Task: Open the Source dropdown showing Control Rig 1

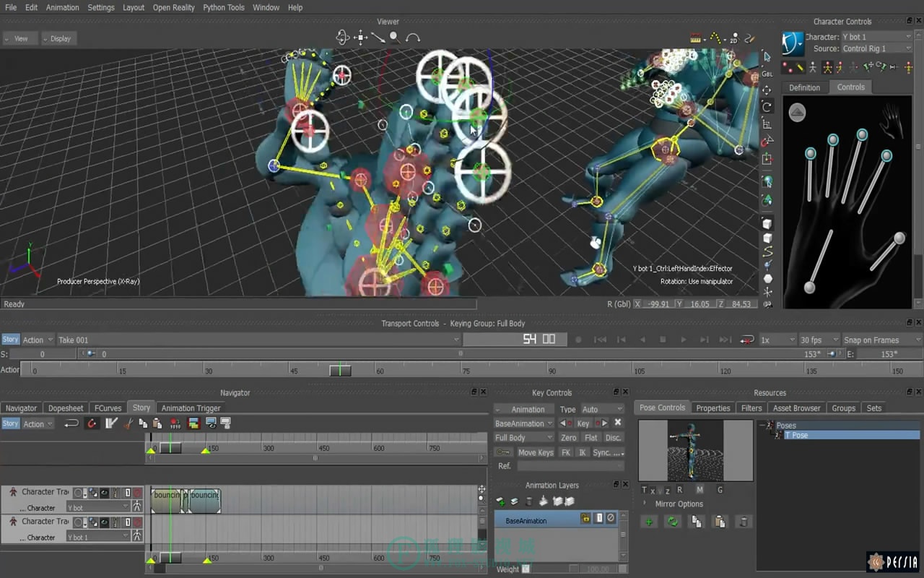Action: click(x=876, y=48)
